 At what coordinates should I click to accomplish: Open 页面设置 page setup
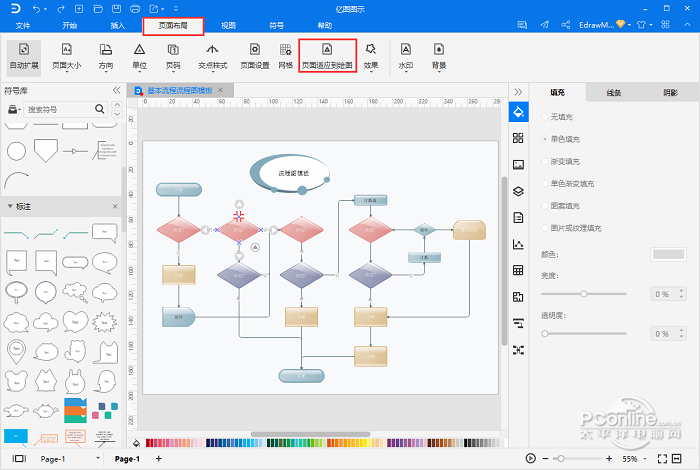click(255, 56)
